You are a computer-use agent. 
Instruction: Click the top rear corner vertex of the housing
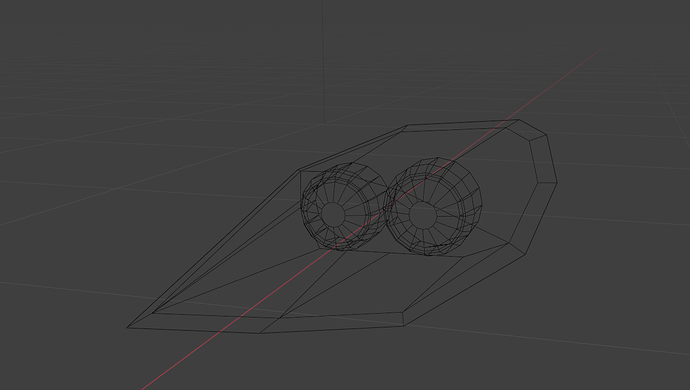pos(519,120)
